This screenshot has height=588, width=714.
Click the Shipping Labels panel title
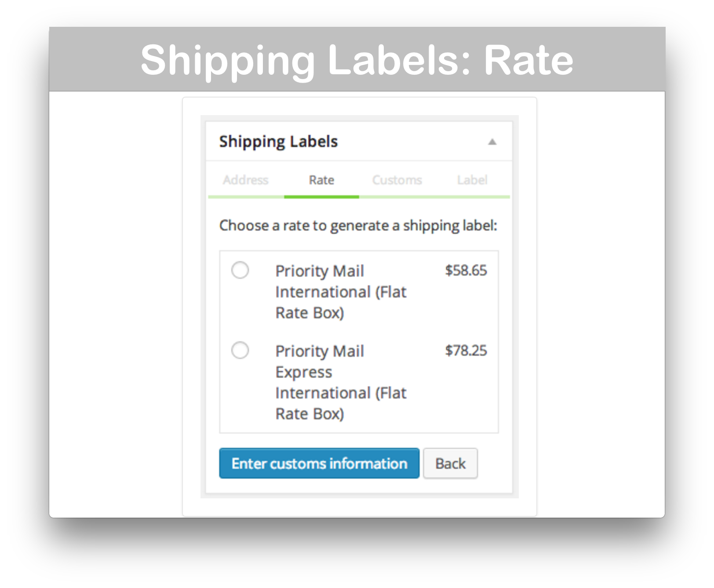click(x=279, y=141)
